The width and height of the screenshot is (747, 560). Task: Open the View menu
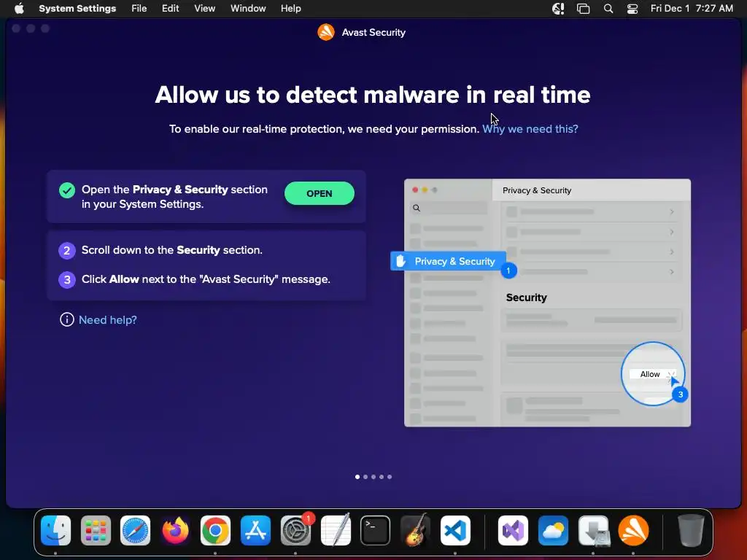pos(204,9)
